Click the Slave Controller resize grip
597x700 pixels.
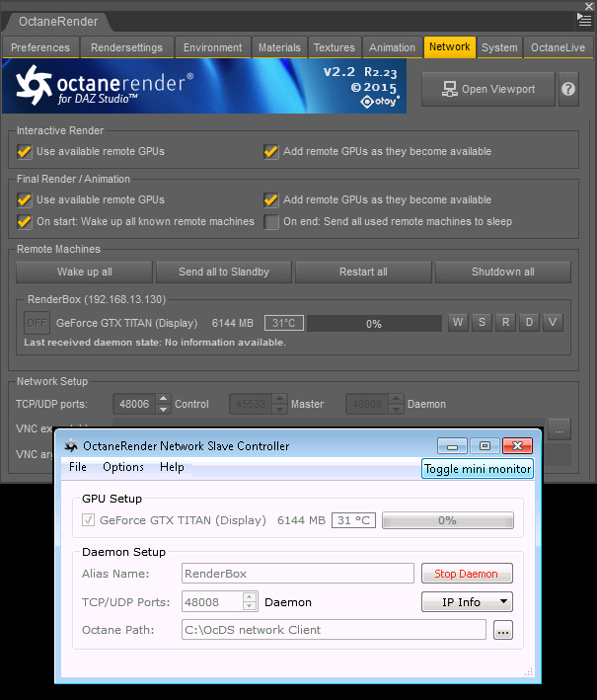click(529, 671)
